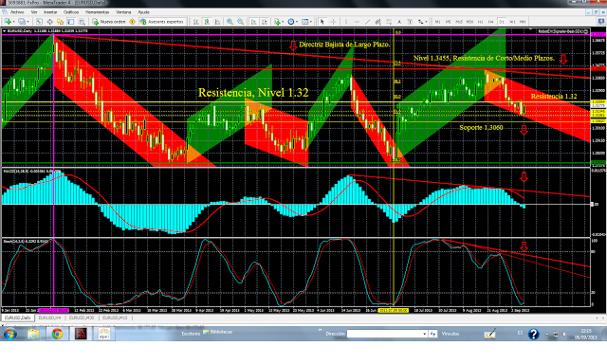Image resolution: width=607 pixels, height=364 pixels.
Task: Open FxPro MetaTrader taskbar icon
Action: (x=81, y=334)
